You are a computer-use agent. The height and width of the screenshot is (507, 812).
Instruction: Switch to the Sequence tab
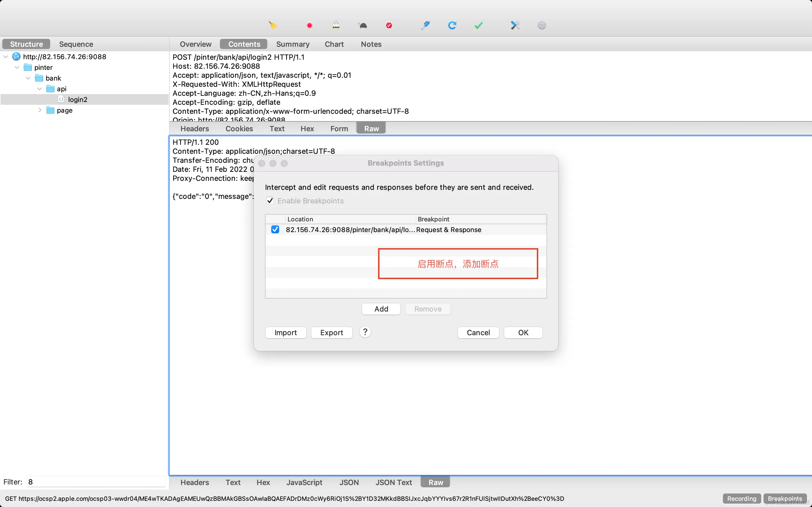pos(76,44)
